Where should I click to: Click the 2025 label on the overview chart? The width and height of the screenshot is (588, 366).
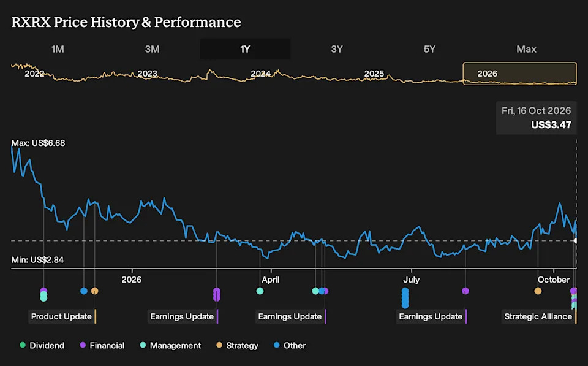tap(374, 74)
